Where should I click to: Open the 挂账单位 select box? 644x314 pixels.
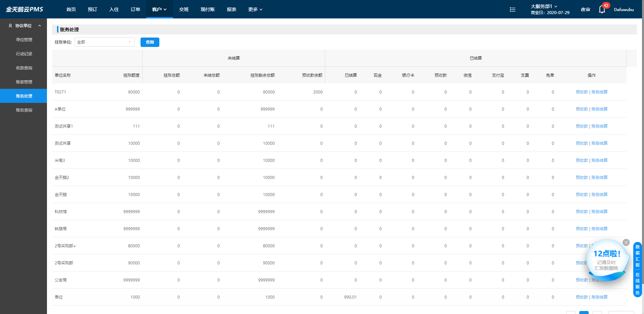(x=105, y=42)
